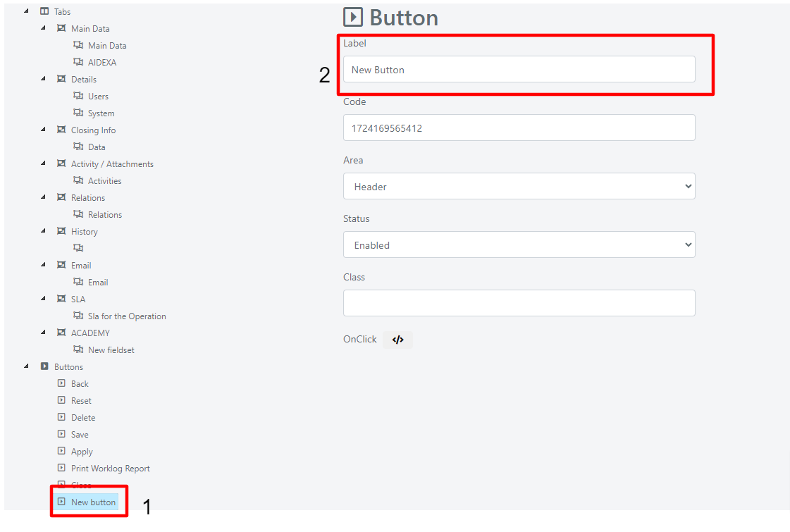Click the Tabs panel icon
Viewport: 790px width, 532px height.
coord(44,11)
